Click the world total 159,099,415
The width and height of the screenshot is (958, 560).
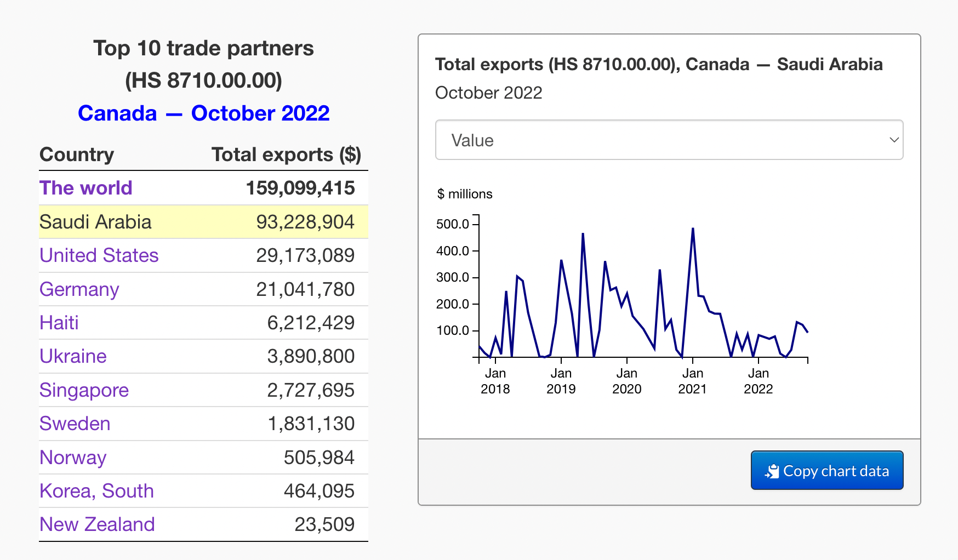click(x=300, y=188)
